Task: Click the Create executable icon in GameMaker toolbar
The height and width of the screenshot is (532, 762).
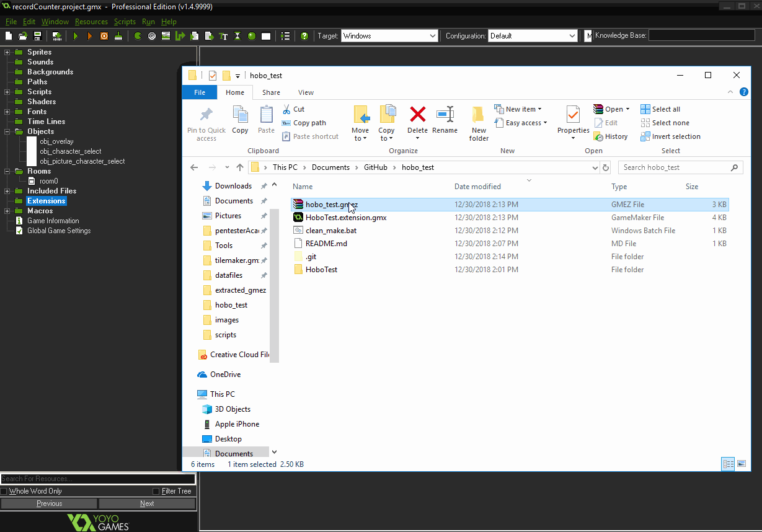Action: 56,36
